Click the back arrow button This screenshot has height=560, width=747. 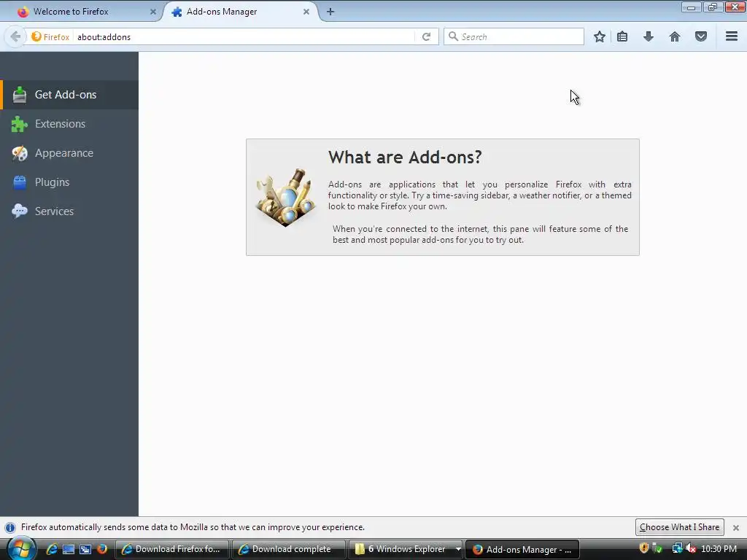[15, 36]
